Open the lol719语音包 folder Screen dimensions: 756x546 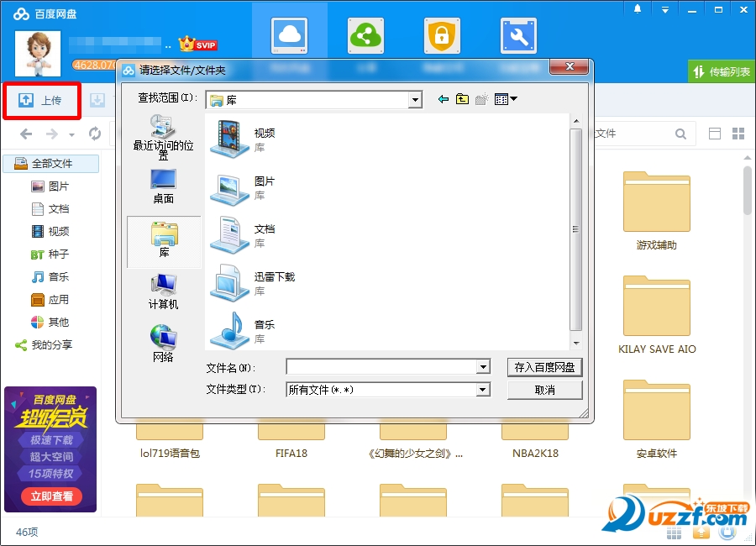[170, 441]
